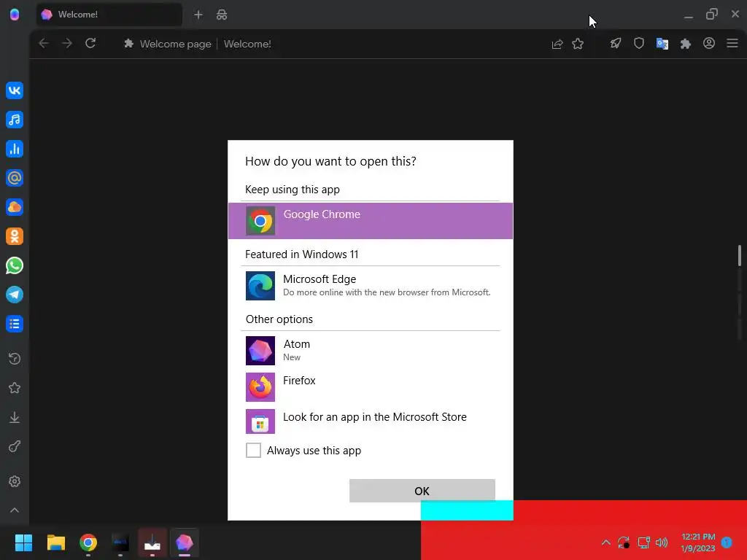Image resolution: width=747 pixels, height=560 pixels.
Task: Open the network icon in system tray
Action: click(x=643, y=542)
